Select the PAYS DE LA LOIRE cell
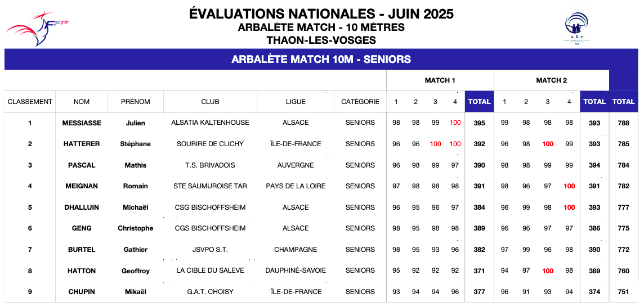Image resolution: width=644 pixels, height=307 pixels. (296, 186)
